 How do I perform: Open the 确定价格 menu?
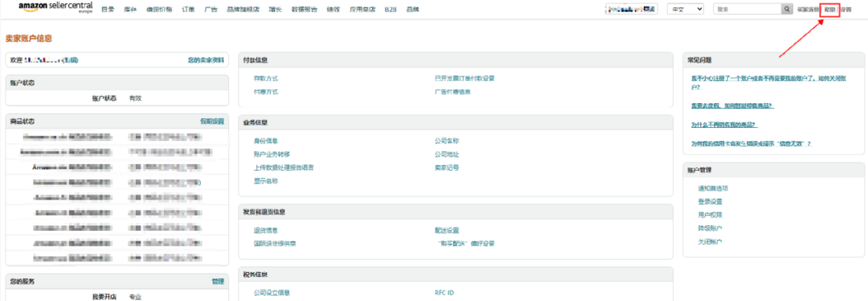click(159, 10)
